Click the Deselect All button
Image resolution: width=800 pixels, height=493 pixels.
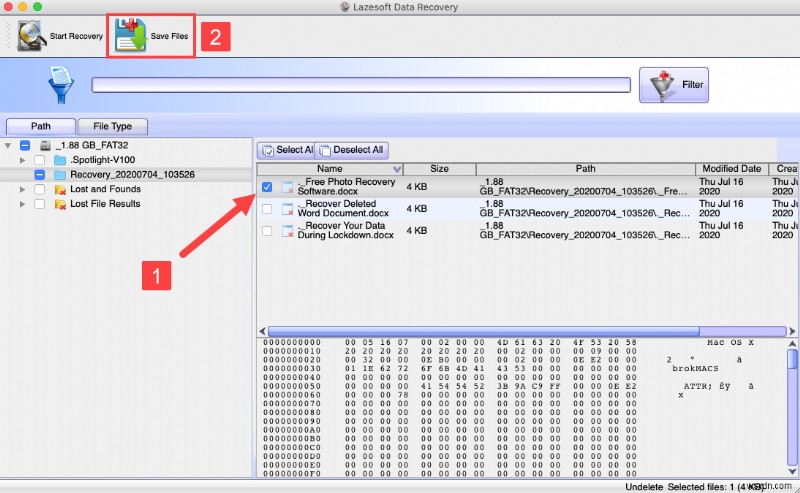click(352, 150)
